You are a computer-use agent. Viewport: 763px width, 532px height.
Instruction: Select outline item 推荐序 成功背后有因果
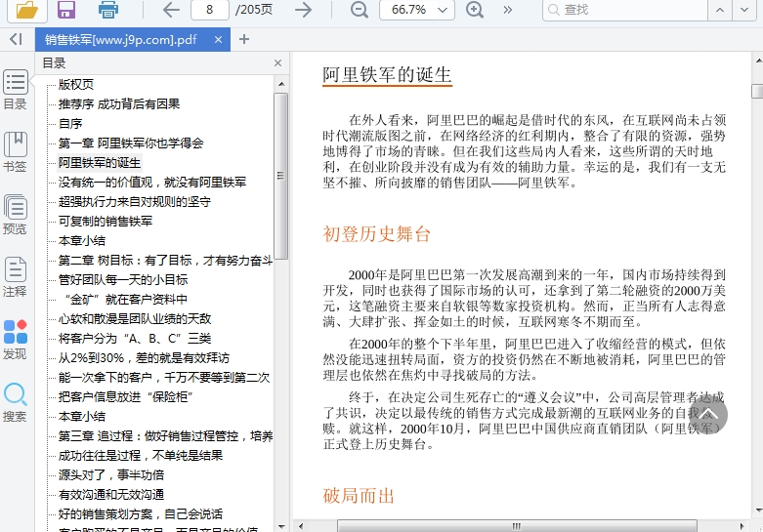tap(119, 104)
